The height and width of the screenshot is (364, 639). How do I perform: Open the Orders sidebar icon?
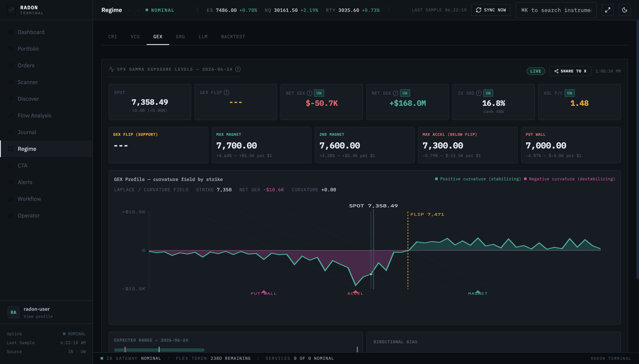tap(11, 65)
